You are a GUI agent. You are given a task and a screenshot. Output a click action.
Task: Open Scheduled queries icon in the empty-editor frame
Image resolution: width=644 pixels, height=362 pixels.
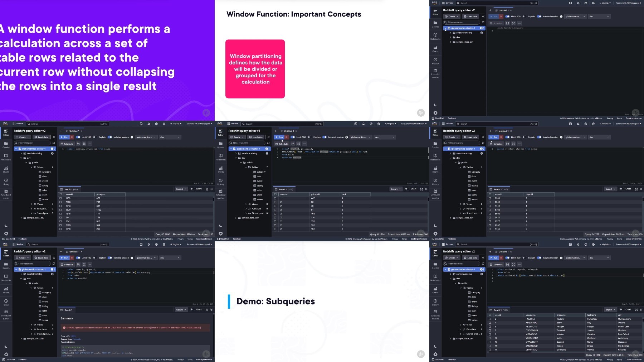click(435, 73)
